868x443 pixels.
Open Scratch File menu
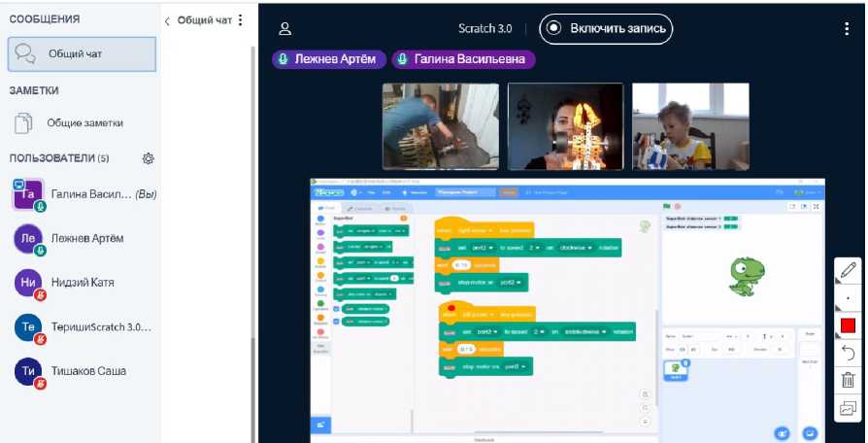tap(372, 192)
